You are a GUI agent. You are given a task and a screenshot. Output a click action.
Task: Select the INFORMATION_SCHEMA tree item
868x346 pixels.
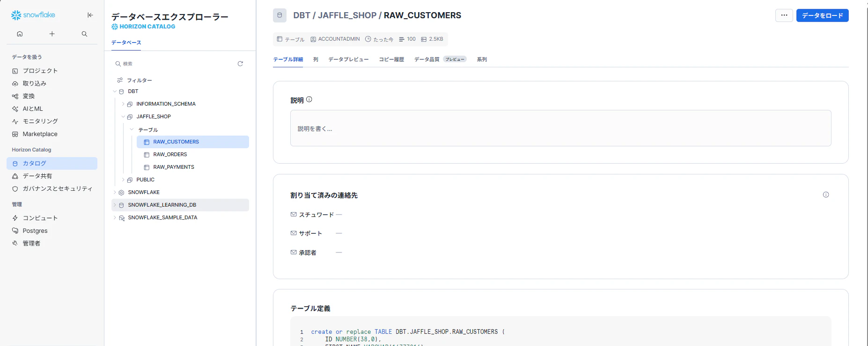166,104
